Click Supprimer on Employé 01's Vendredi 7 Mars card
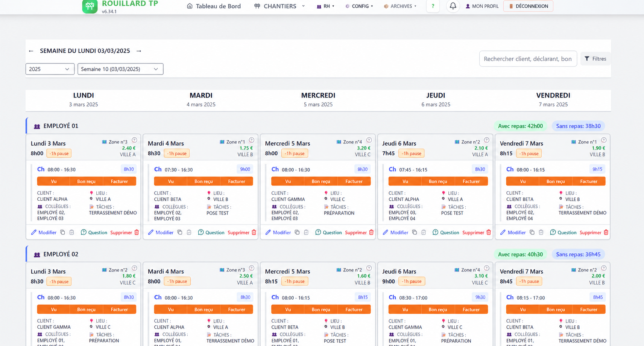The image size is (644, 346). click(x=594, y=232)
